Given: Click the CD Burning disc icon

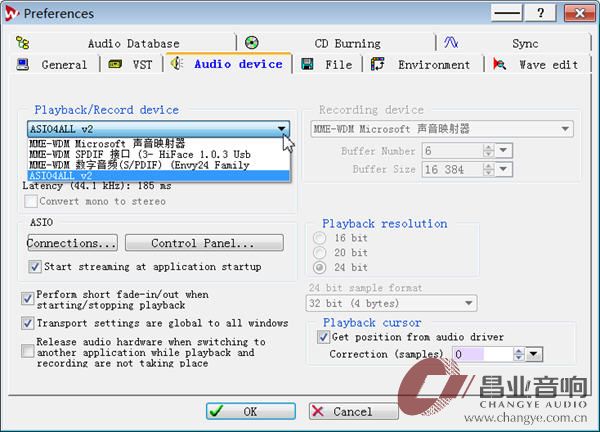Looking at the screenshot, I should (x=251, y=42).
